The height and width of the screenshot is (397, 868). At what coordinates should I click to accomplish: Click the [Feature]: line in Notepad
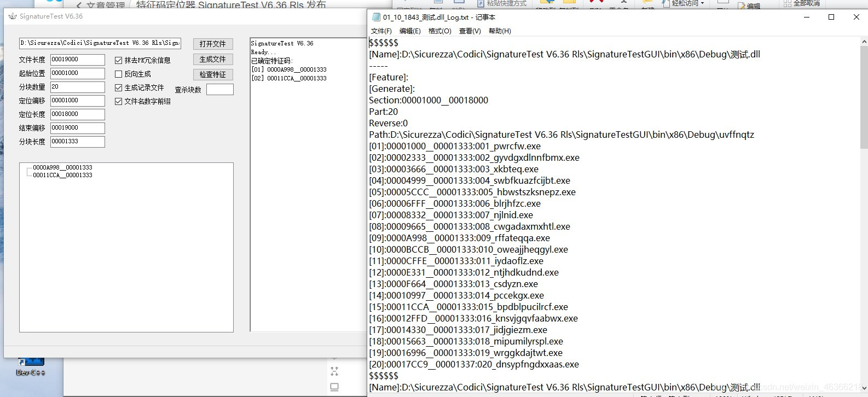(389, 77)
